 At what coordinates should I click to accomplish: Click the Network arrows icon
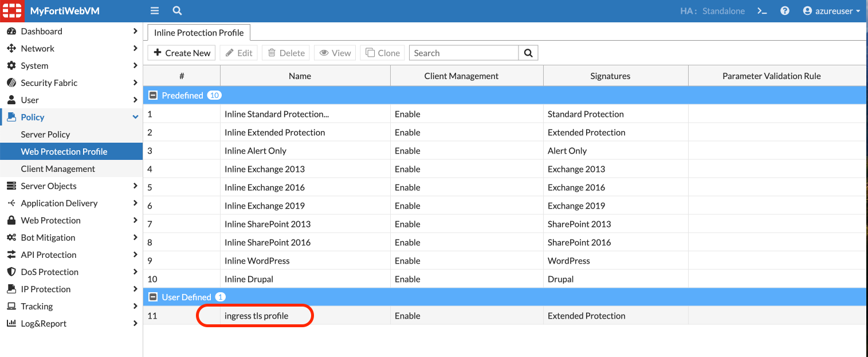point(11,49)
